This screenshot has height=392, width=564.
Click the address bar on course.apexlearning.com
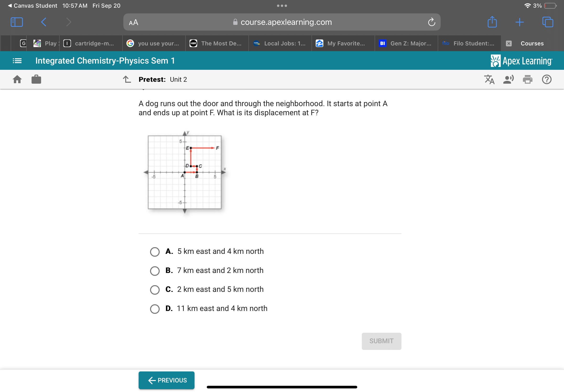pyautogui.click(x=282, y=22)
